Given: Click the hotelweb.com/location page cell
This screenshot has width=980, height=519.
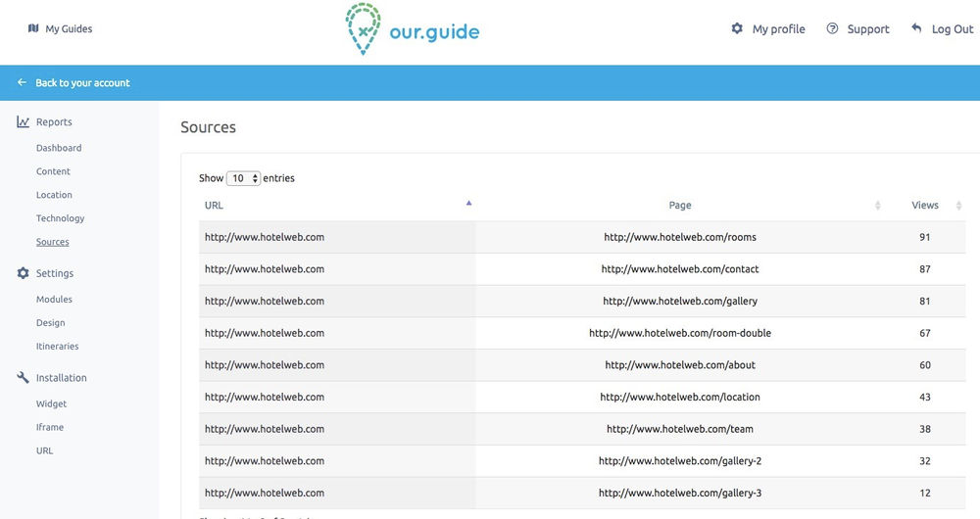Looking at the screenshot, I should (680, 397).
